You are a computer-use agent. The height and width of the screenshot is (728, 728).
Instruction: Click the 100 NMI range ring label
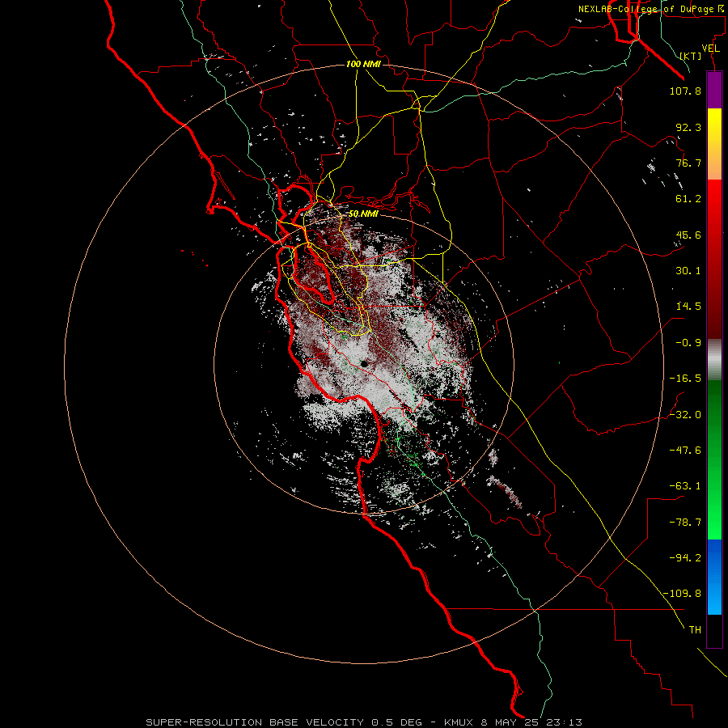(363, 64)
